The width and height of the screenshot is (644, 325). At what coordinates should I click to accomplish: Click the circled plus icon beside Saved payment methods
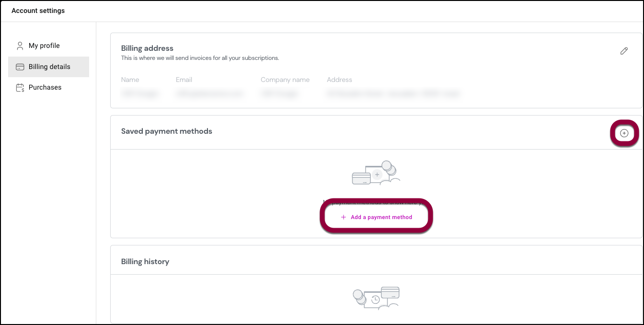coord(624,133)
